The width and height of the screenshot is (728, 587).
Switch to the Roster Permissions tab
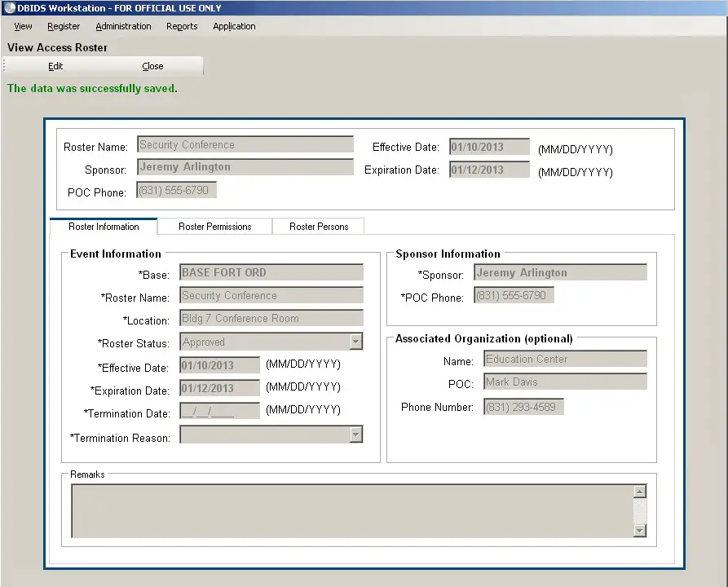(x=214, y=226)
